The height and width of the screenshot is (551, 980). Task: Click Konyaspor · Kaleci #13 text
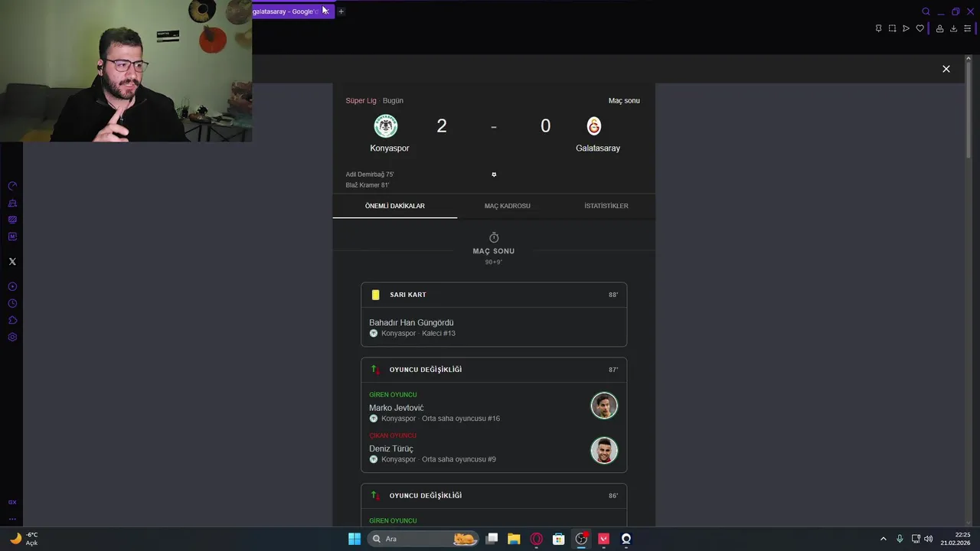click(x=418, y=334)
